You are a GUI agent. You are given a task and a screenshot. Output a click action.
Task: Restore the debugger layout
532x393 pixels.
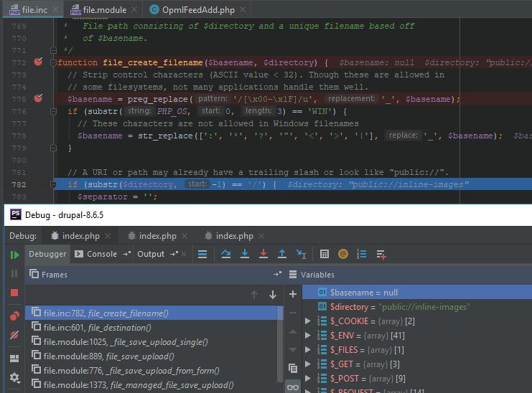(14, 358)
